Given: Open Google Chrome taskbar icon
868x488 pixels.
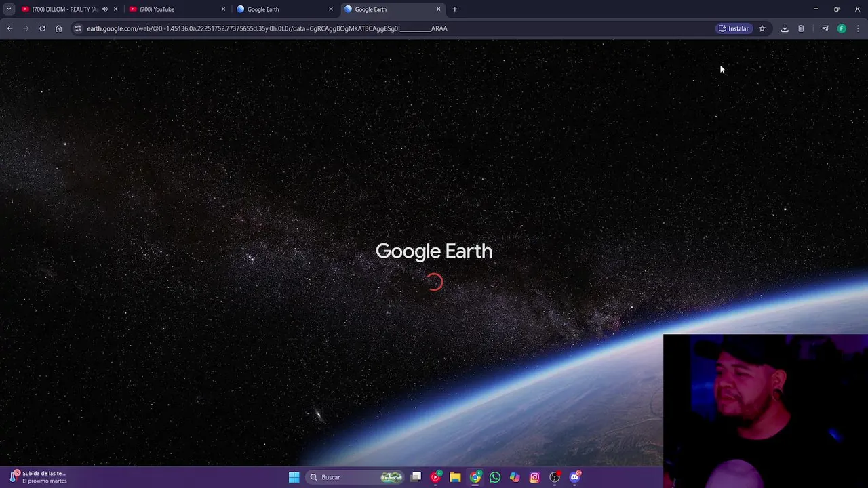Looking at the screenshot, I should point(475,477).
